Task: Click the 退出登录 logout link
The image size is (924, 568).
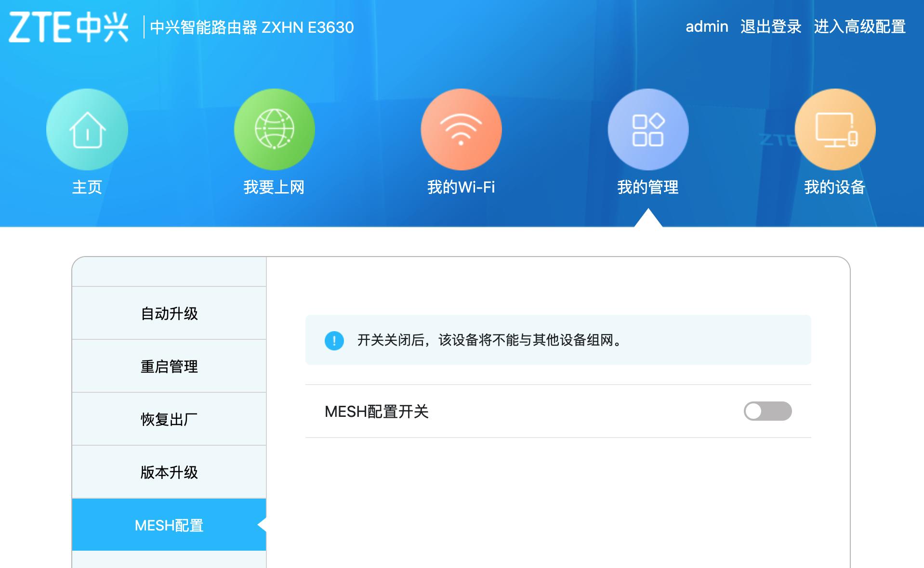Action: pyautogui.click(x=770, y=26)
